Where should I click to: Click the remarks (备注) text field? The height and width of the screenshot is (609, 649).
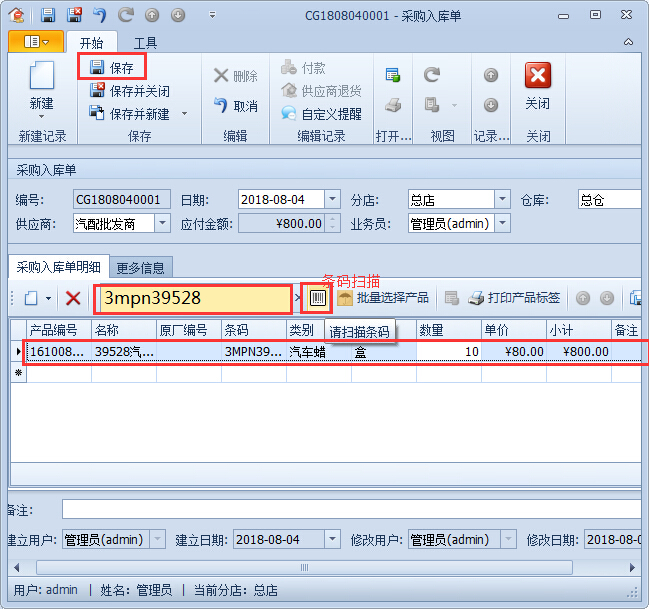point(350,510)
